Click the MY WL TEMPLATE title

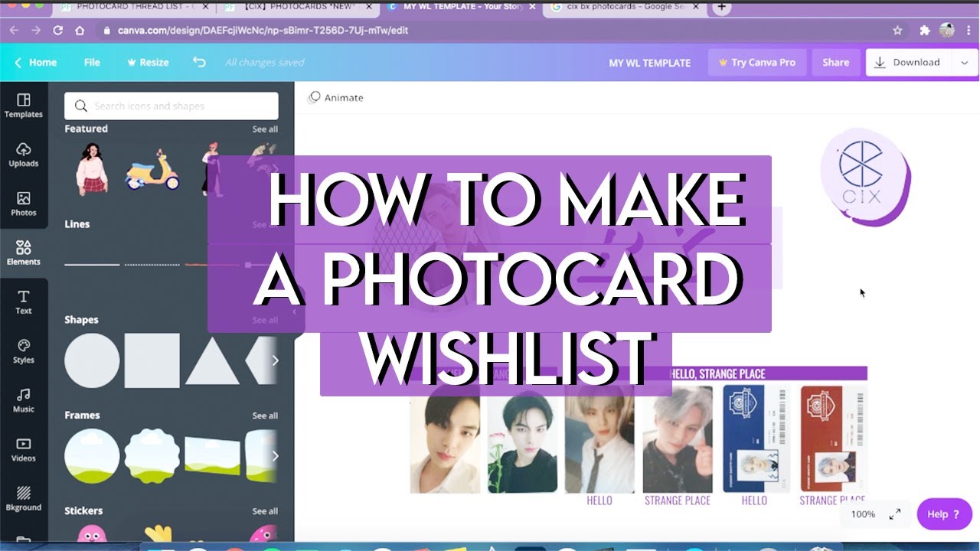[649, 63]
